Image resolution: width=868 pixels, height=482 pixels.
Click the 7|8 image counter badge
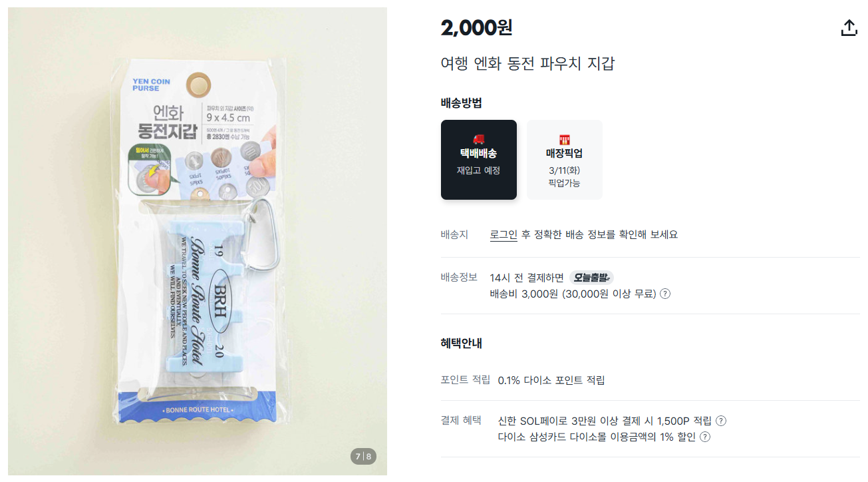[364, 457]
